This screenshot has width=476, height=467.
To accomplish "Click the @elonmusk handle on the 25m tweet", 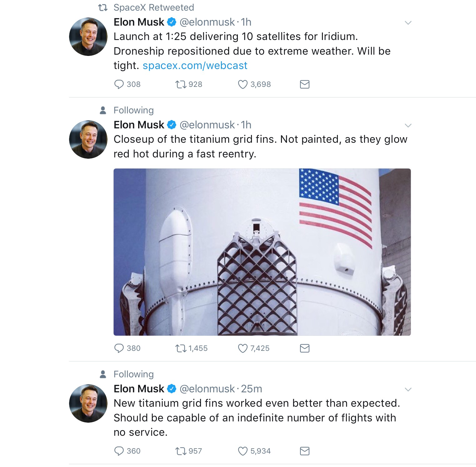I will 207,389.
